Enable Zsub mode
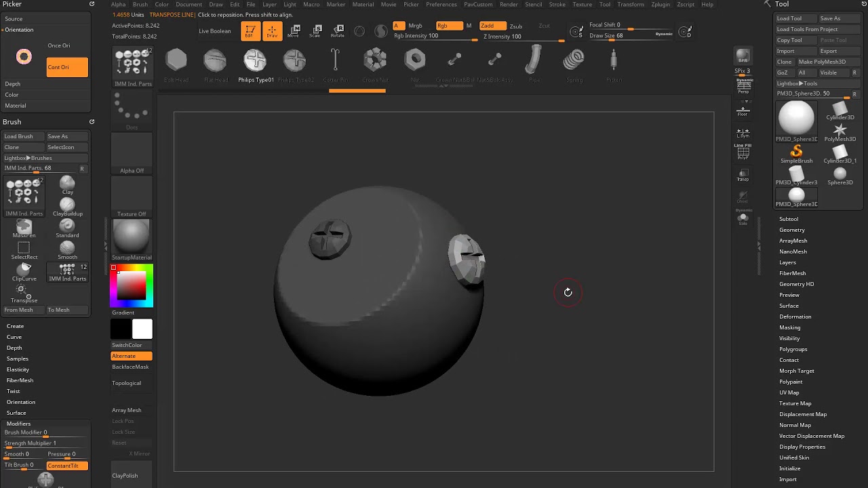The width and height of the screenshot is (868, 488). tap(515, 26)
